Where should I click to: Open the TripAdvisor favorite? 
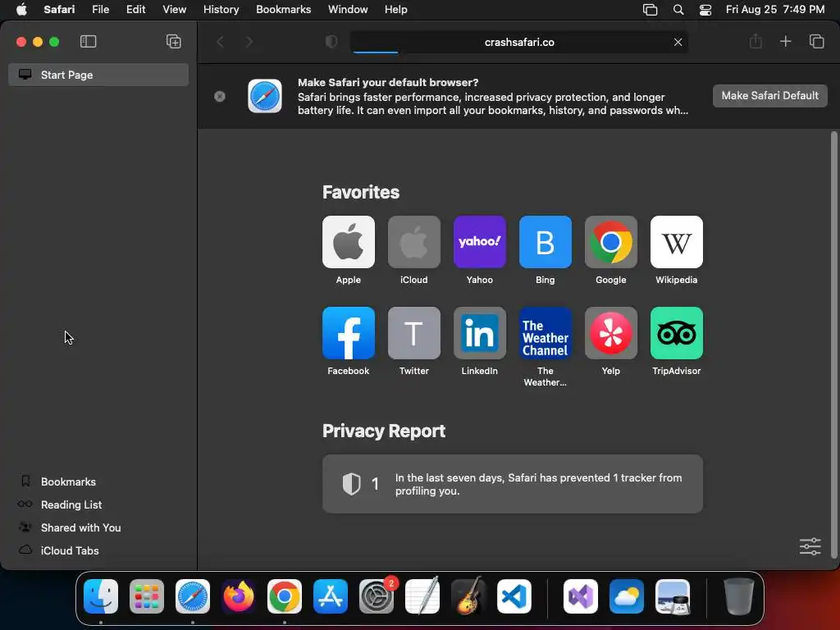click(x=677, y=333)
